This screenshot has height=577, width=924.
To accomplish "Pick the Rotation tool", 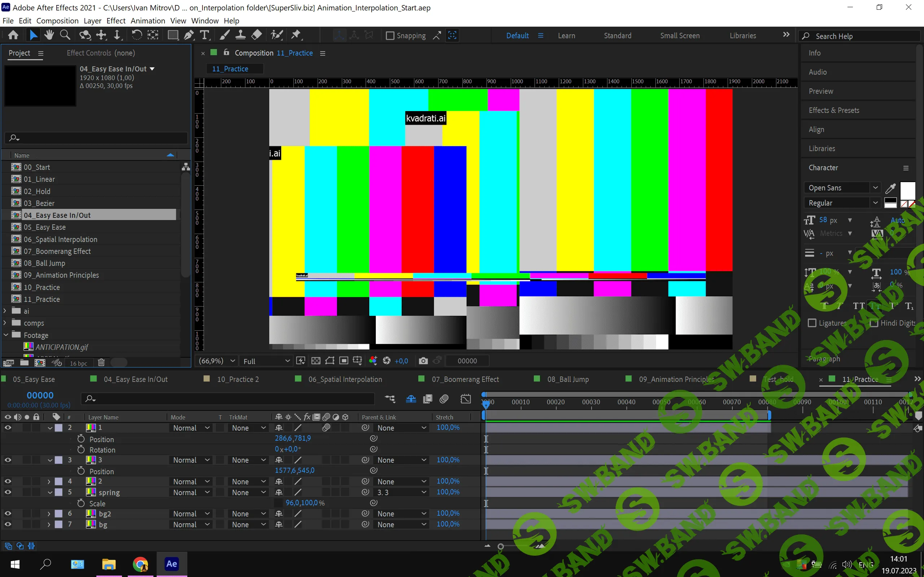I will point(137,35).
